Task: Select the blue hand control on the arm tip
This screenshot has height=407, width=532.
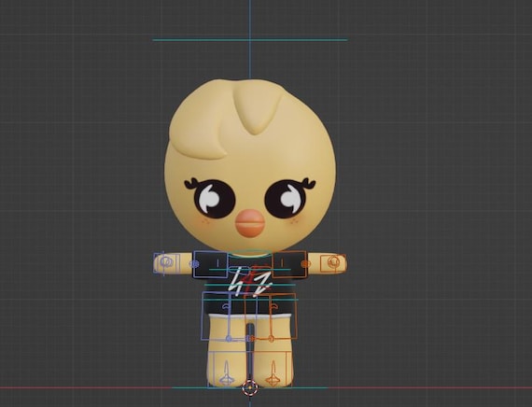Action: pos(166,263)
